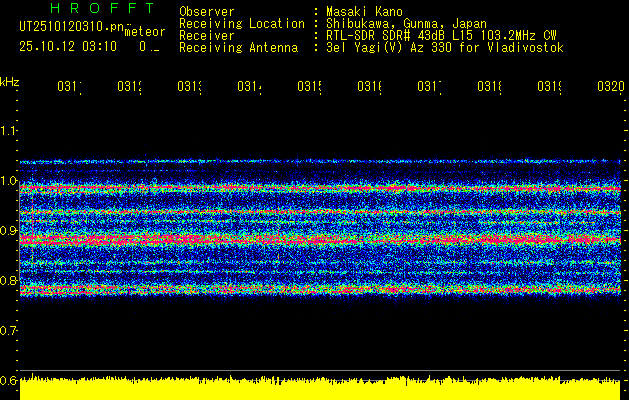Click the 'Receiver' label
Viewport: 629px width, 400px height.
(x=207, y=36)
